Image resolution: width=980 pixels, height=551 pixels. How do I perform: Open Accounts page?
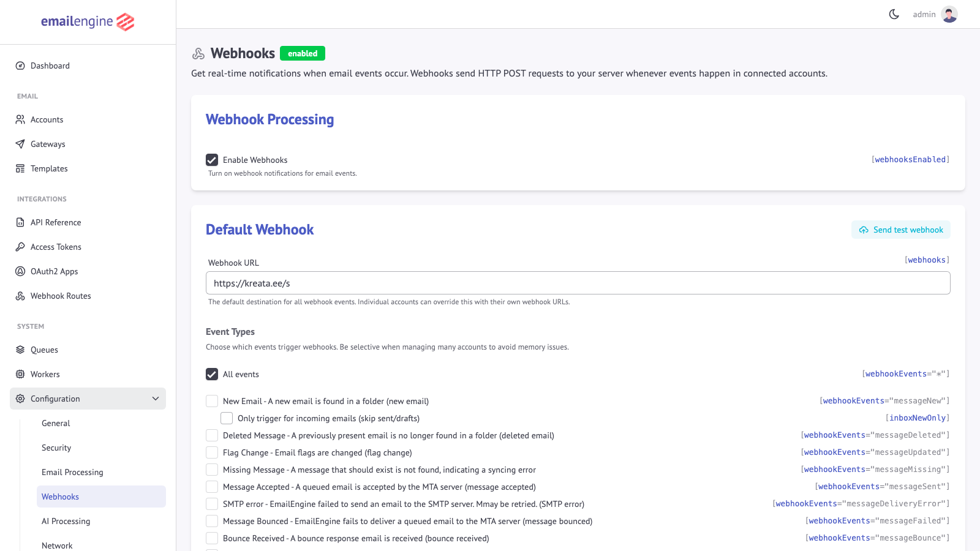pos(88,119)
